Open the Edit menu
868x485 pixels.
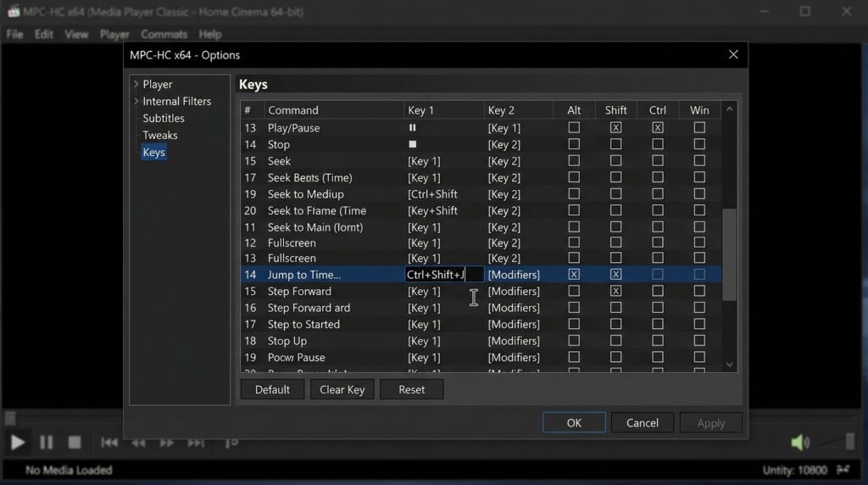pyautogui.click(x=44, y=34)
